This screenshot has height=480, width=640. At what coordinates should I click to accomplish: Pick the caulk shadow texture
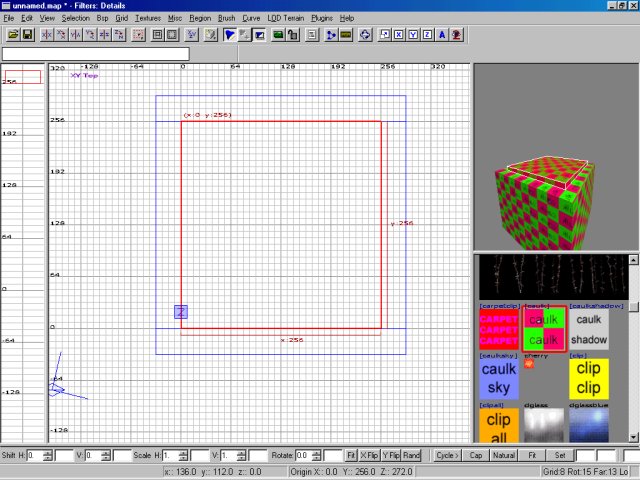(589, 328)
